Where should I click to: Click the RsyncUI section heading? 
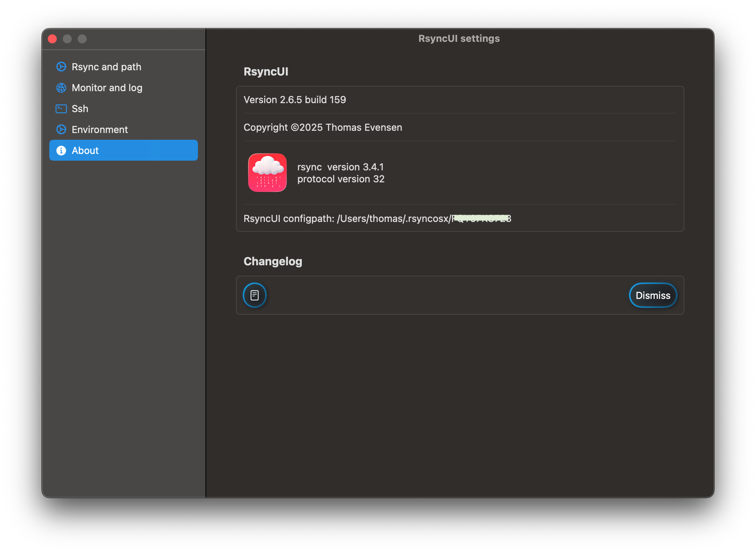266,71
